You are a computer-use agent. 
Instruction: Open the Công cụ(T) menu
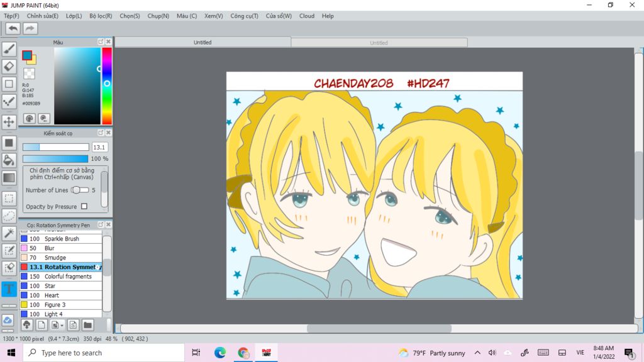(245, 16)
